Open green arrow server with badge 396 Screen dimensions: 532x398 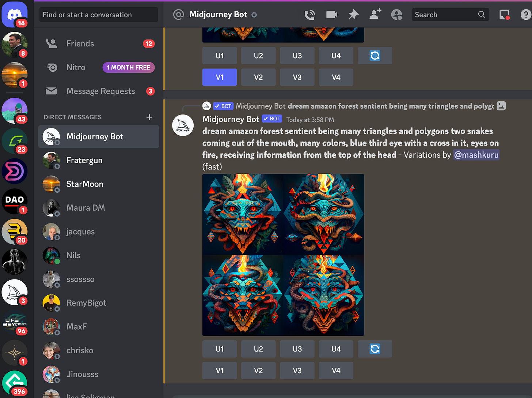click(15, 383)
